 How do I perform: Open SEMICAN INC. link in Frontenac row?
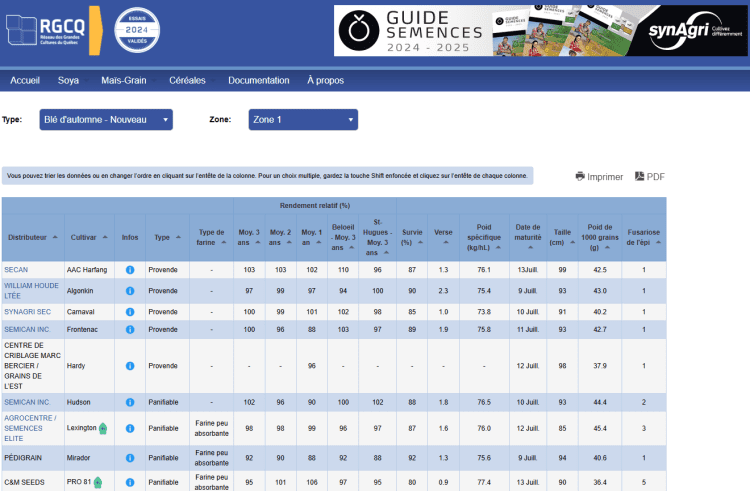tap(27, 330)
